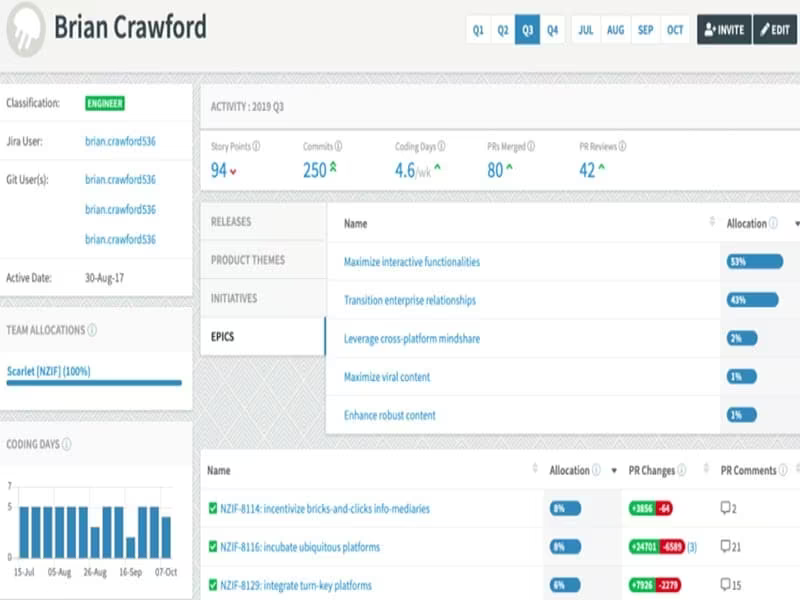Image resolution: width=800 pixels, height=600 pixels.
Task: Toggle the checkbox for NZIF-8129
Action: click(213, 585)
